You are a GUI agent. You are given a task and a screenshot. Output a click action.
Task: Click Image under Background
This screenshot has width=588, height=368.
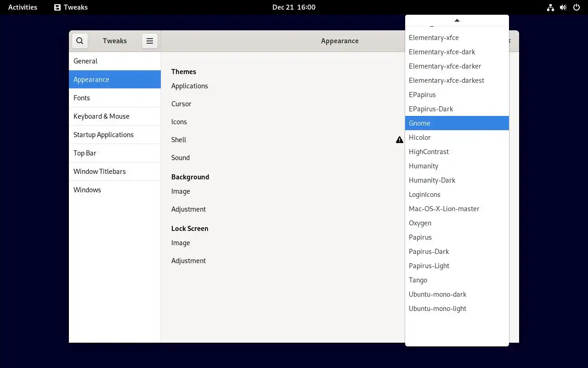tap(181, 191)
